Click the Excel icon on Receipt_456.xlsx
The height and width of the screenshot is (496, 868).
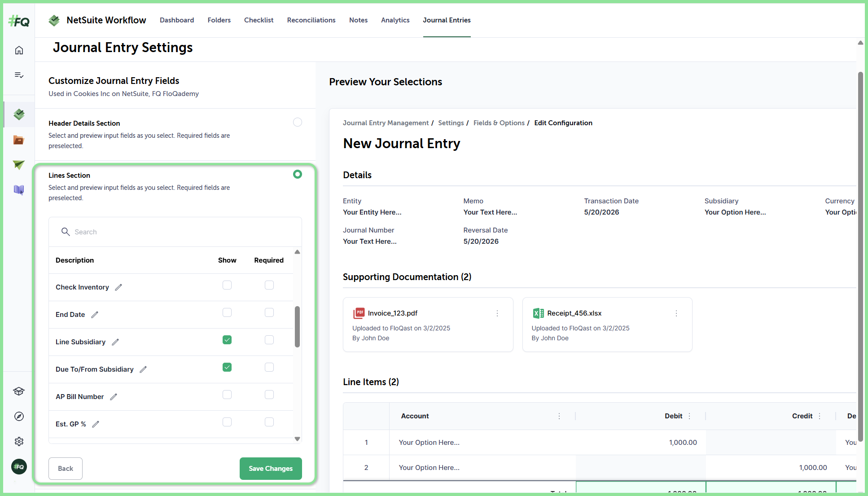click(538, 313)
